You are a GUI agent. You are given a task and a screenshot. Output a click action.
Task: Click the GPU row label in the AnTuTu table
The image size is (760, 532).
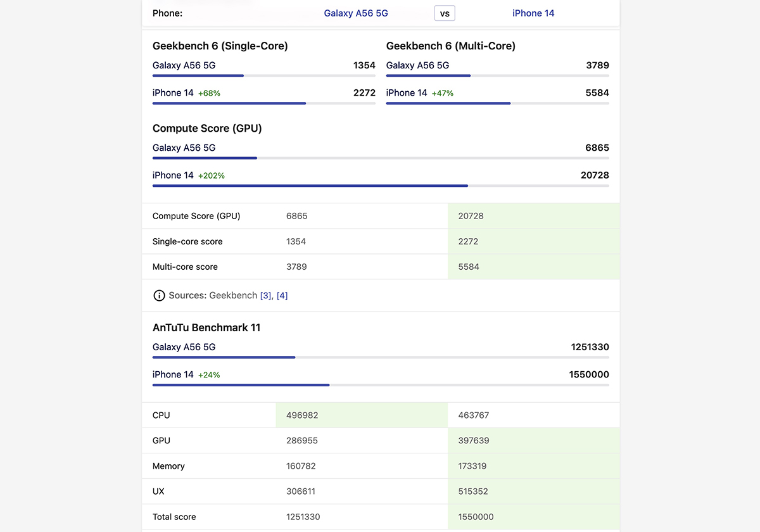[161, 441]
